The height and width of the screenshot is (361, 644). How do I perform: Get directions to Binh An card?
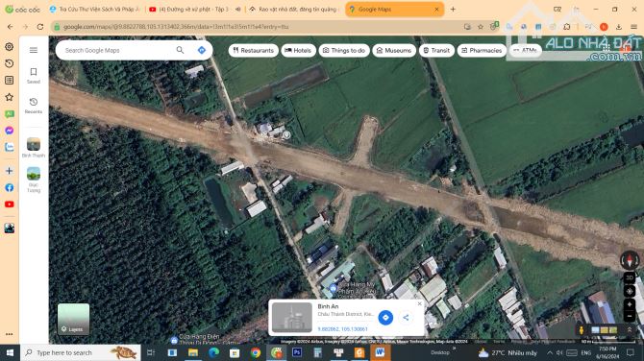(x=385, y=317)
